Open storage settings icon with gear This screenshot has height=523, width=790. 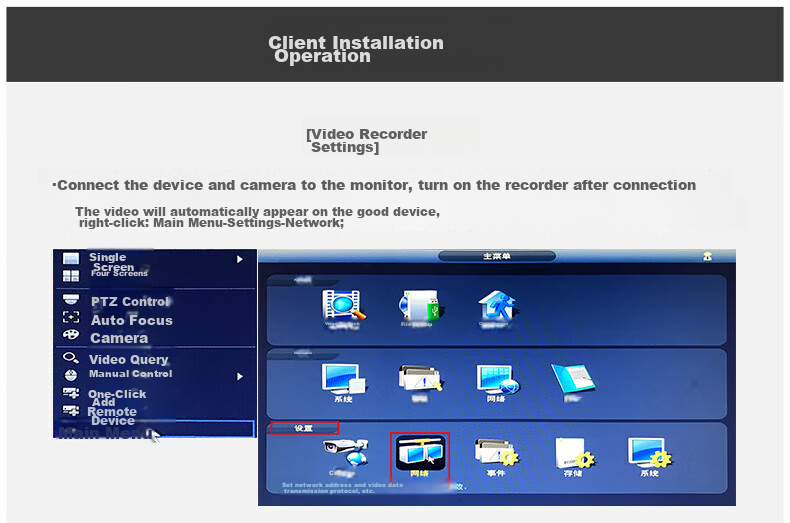pos(573,452)
